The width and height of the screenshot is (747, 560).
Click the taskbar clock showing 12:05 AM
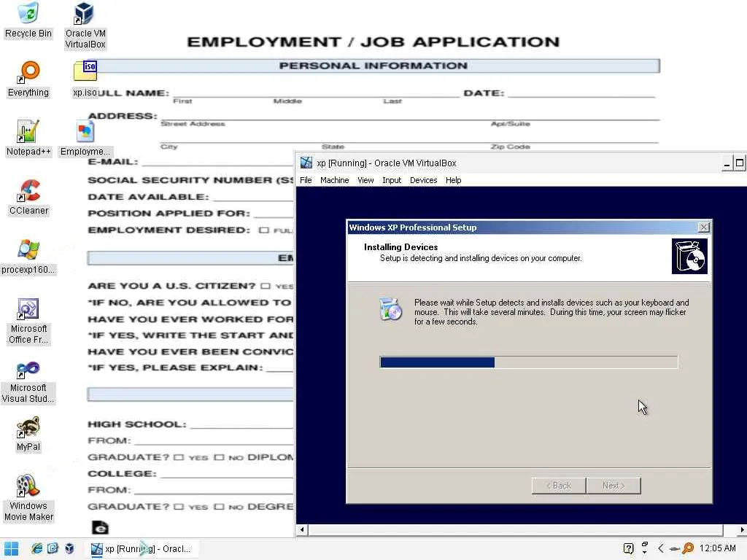(718, 548)
